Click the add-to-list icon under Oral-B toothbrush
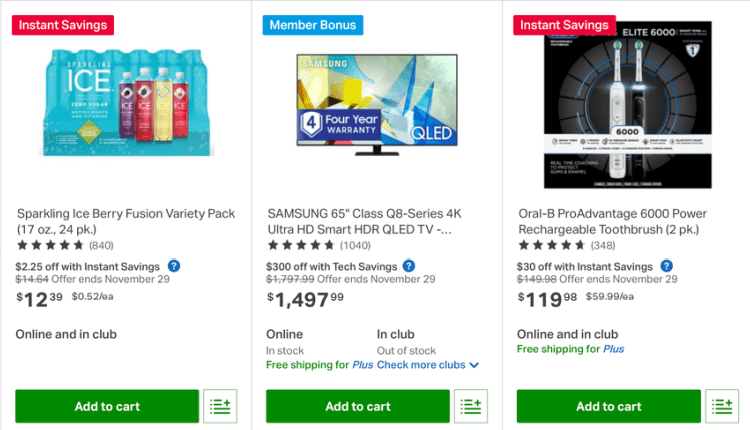The height and width of the screenshot is (430, 750). point(722,406)
